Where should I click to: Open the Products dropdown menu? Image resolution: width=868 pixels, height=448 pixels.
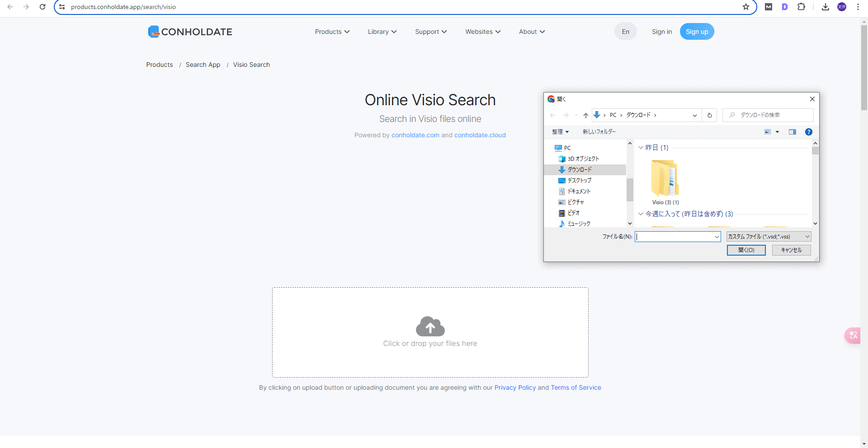click(x=332, y=32)
